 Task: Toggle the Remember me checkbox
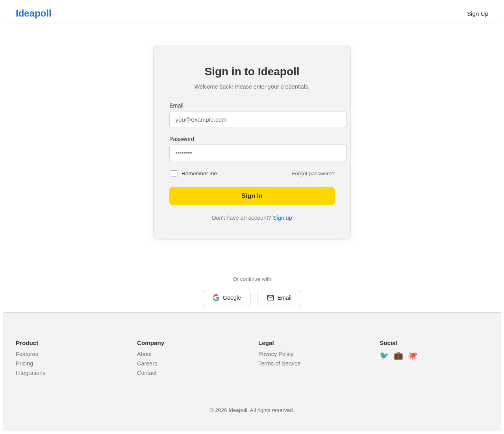[x=174, y=173]
